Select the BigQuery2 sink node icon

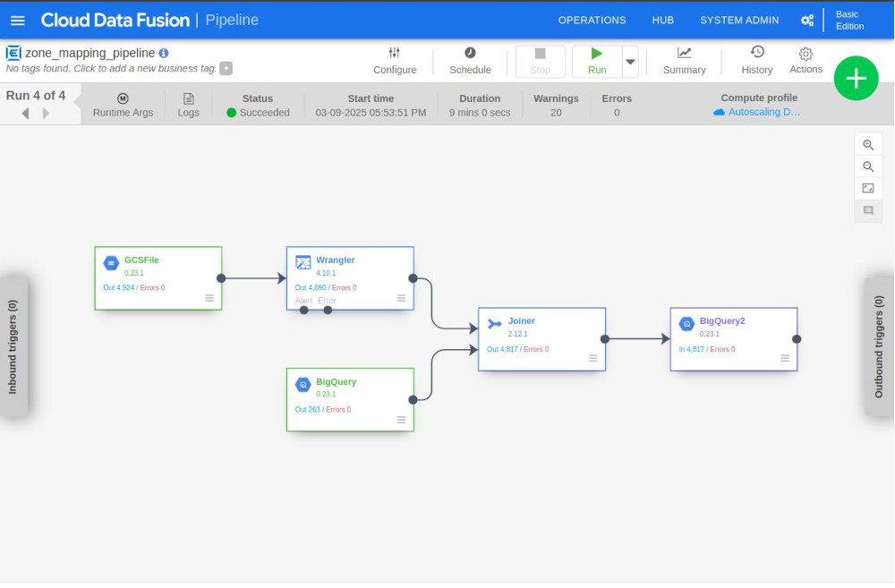click(x=686, y=324)
